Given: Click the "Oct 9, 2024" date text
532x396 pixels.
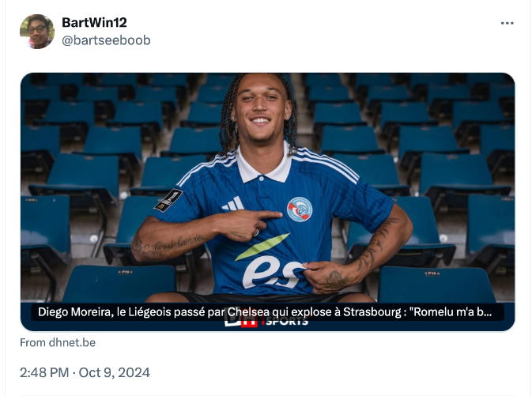Looking at the screenshot, I should [x=115, y=372].
